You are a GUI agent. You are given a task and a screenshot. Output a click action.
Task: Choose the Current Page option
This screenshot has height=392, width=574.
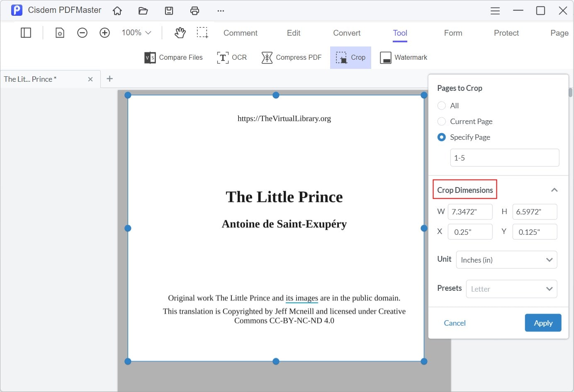(442, 122)
